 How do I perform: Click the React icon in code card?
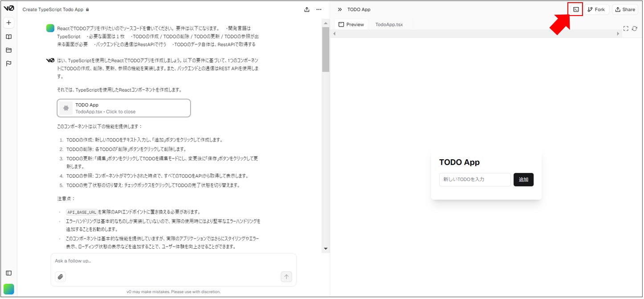66,108
